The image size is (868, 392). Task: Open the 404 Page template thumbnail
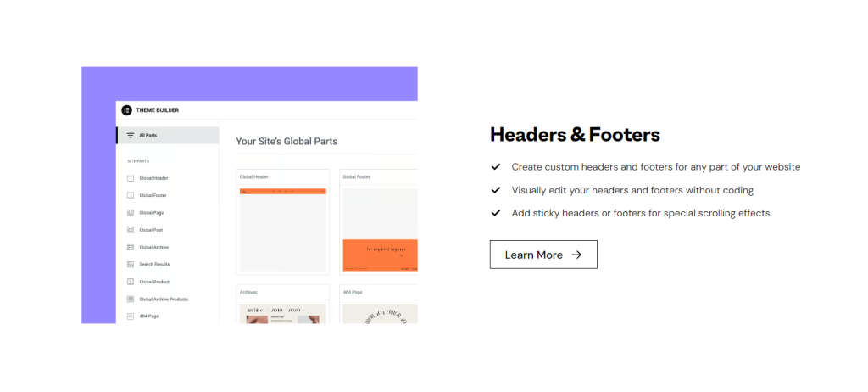click(x=380, y=313)
